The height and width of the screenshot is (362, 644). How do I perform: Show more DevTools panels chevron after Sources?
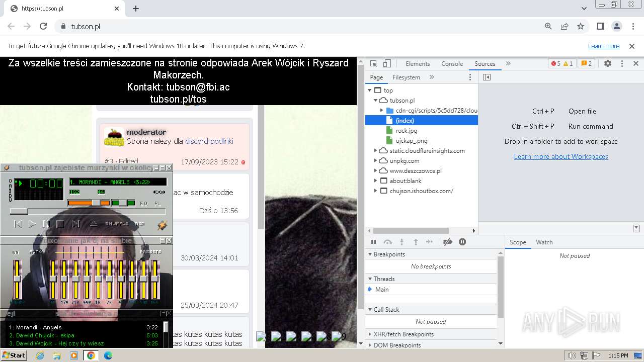point(508,64)
